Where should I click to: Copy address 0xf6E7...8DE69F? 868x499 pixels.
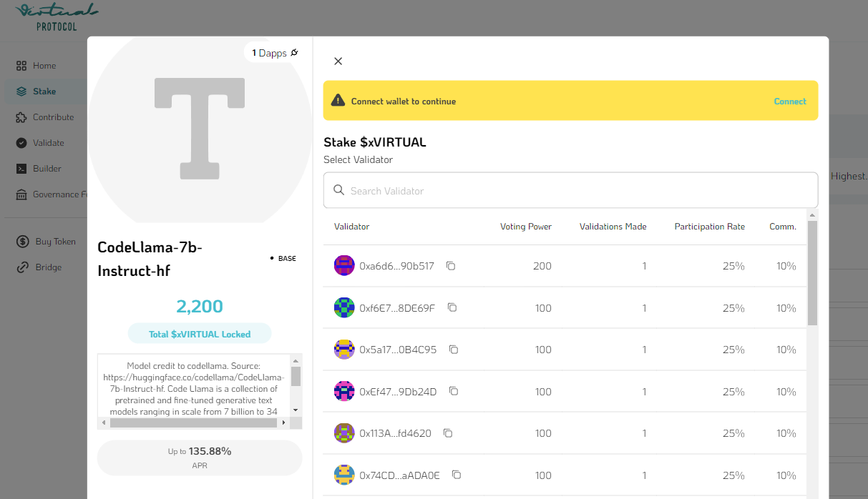[x=452, y=307]
